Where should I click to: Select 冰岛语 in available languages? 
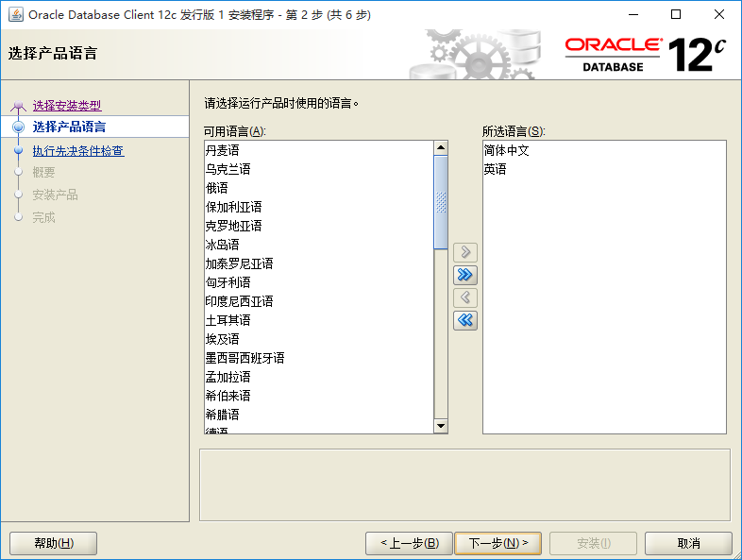[319, 245]
